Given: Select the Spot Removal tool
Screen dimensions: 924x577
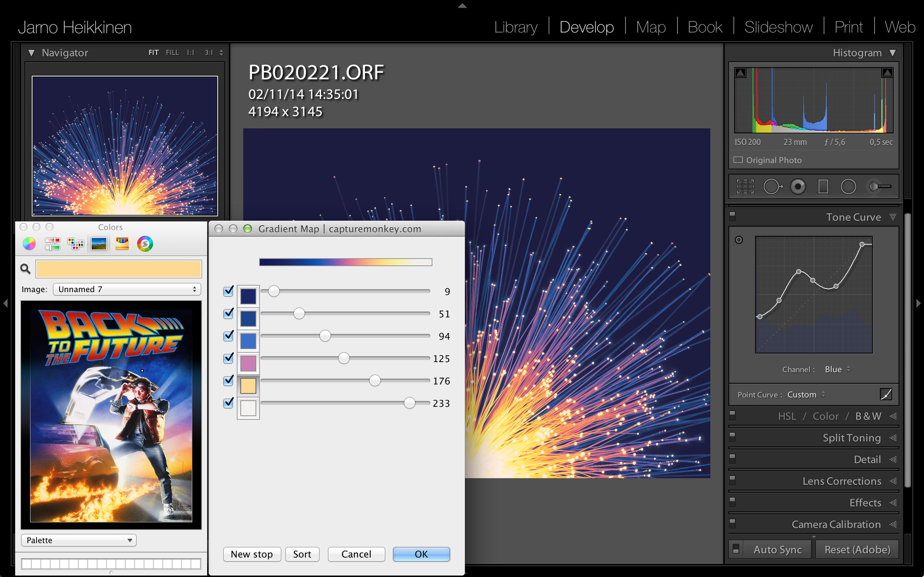Looking at the screenshot, I should click(772, 186).
